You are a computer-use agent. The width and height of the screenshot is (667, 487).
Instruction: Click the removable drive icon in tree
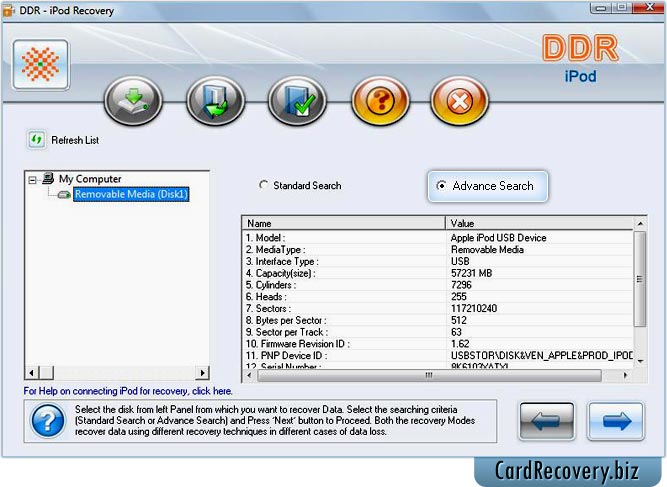[x=64, y=194]
